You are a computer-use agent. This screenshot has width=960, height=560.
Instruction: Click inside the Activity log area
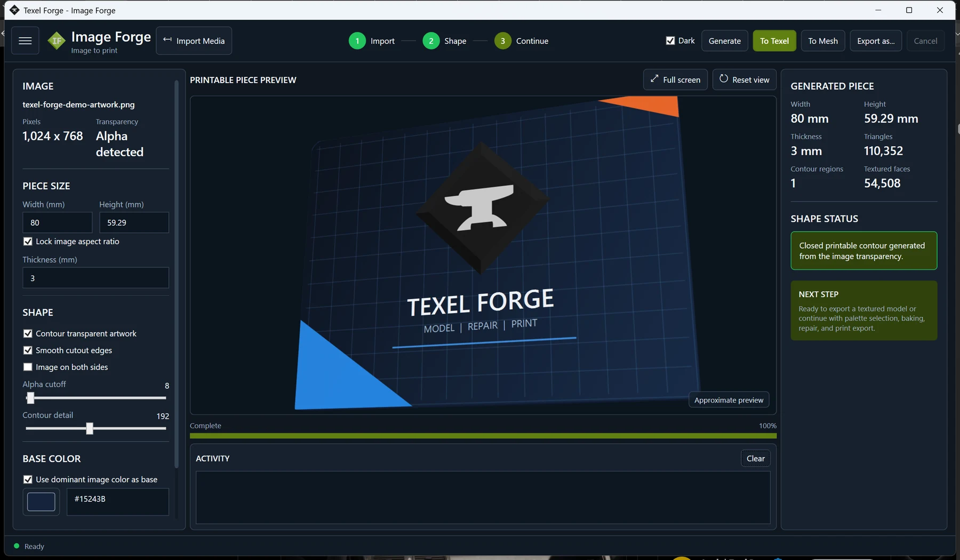[x=483, y=497]
